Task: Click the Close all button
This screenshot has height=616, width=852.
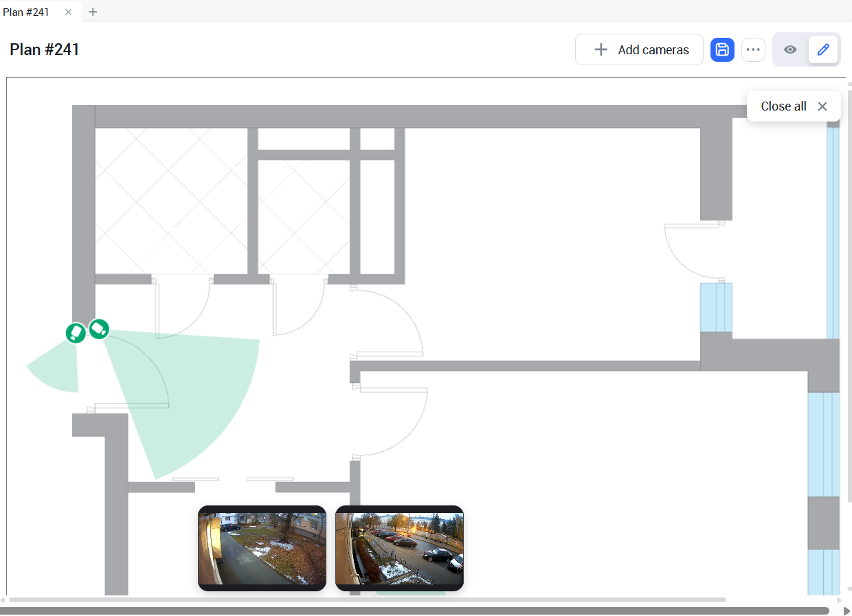Action: (783, 106)
